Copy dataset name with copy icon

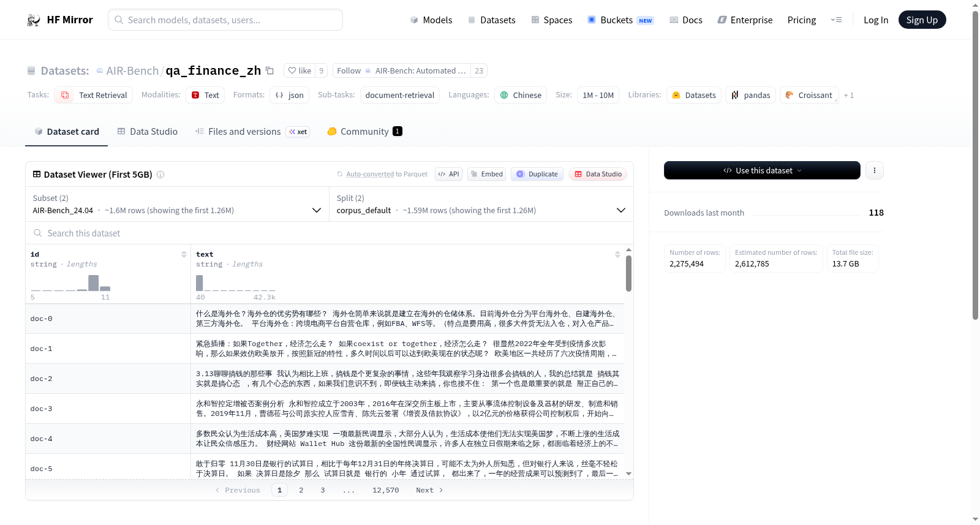[x=269, y=70]
